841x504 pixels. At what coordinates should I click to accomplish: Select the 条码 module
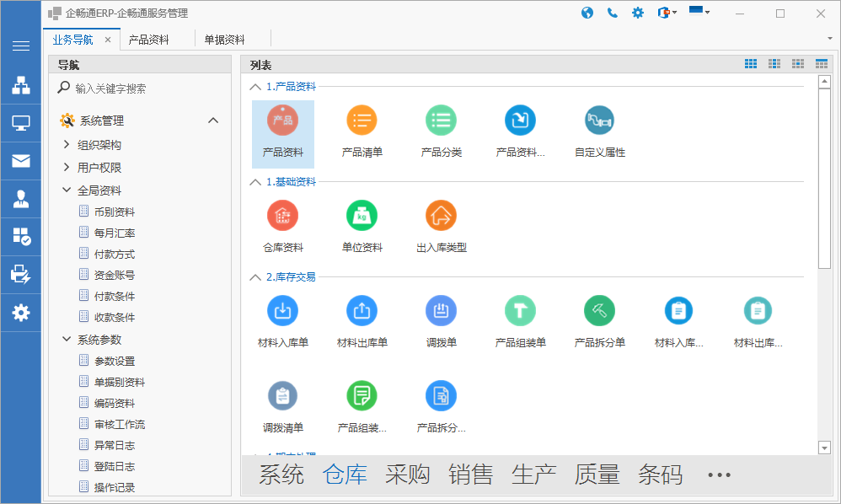(661, 475)
